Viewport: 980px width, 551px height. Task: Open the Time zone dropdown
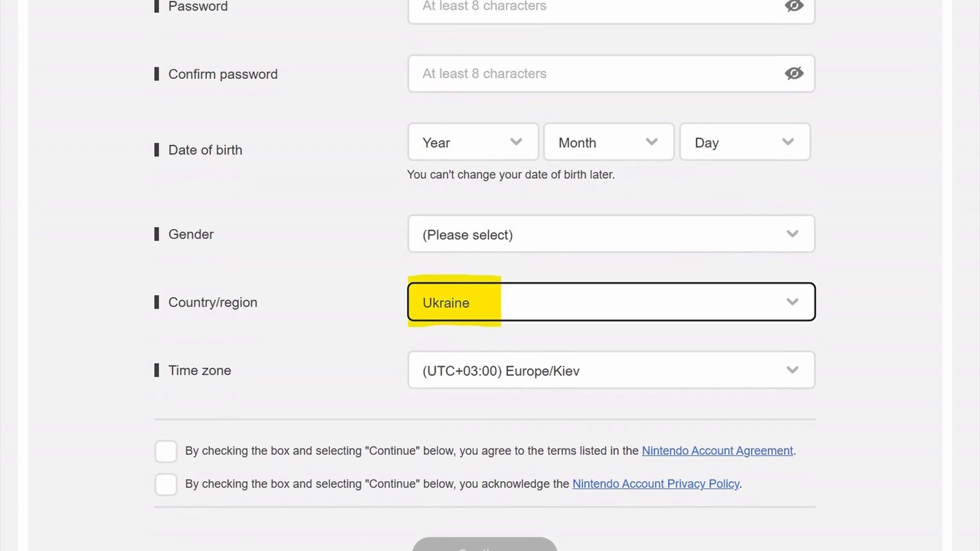click(611, 370)
